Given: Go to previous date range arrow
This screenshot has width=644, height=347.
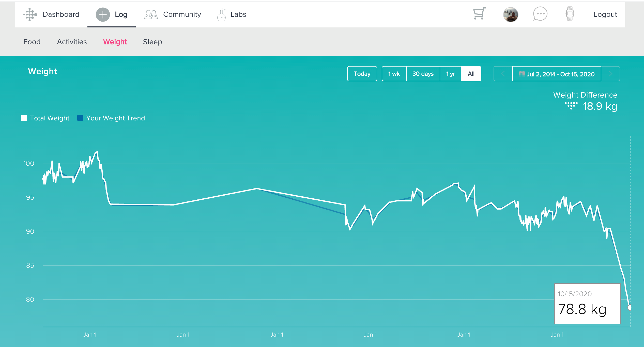Looking at the screenshot, I should click(x=503, y=74).
